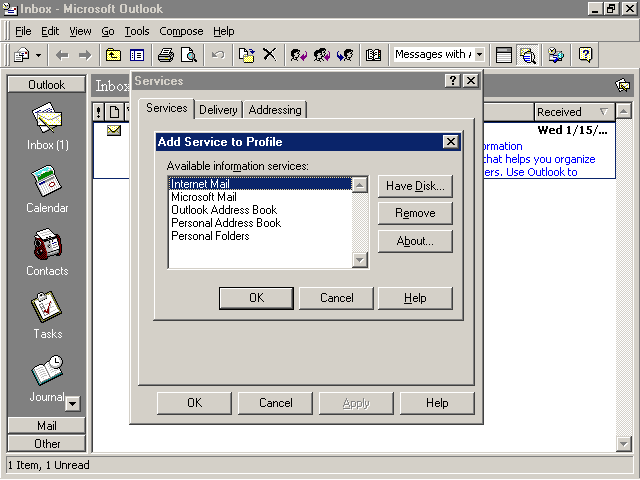640x480 pixels.
Task: Open the File menu
Action: 23,31
